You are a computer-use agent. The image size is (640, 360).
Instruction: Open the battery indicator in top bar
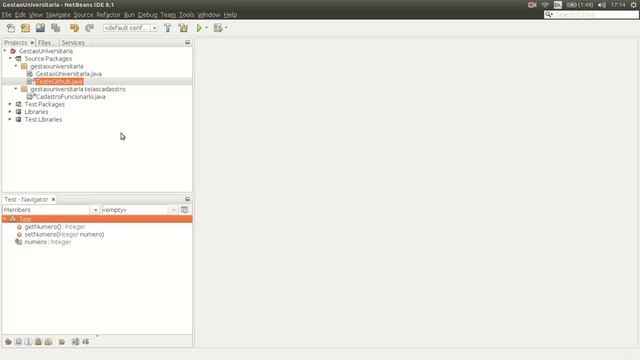coord(580,5)
